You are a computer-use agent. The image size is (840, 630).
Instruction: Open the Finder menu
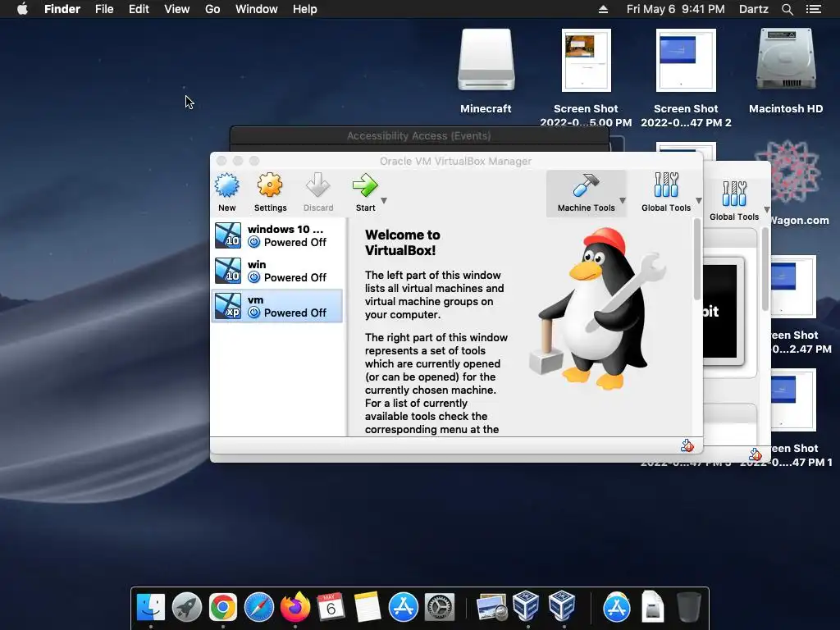[62, 9]
